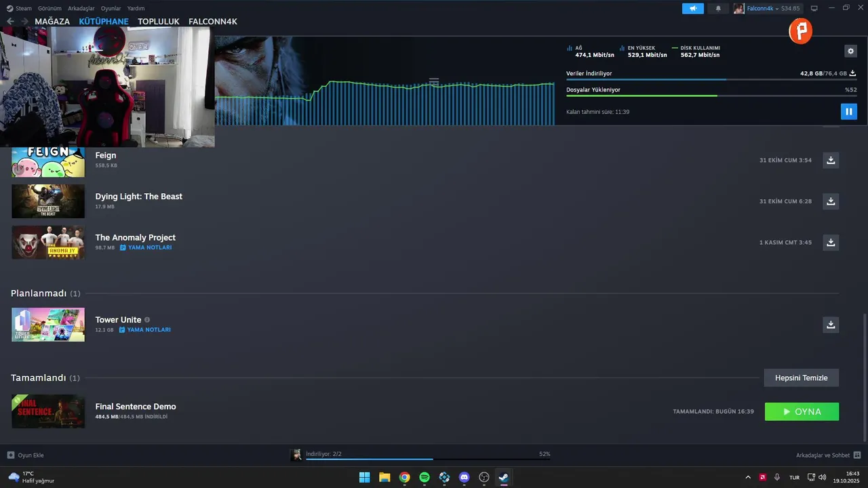Screen dimensions: 868x488
Task: Click the download throughput graph
Action: [x=384, y=102]
